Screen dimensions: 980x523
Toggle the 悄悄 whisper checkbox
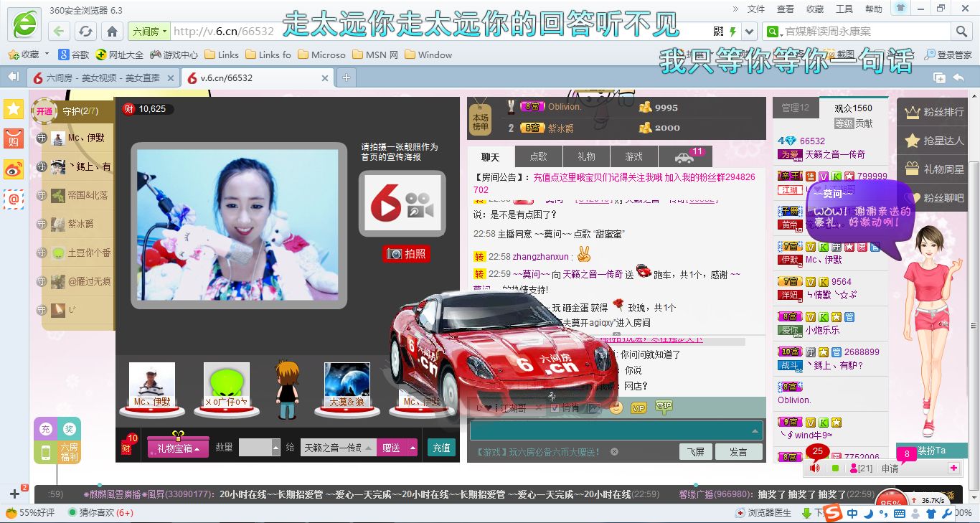pos(555,407)
